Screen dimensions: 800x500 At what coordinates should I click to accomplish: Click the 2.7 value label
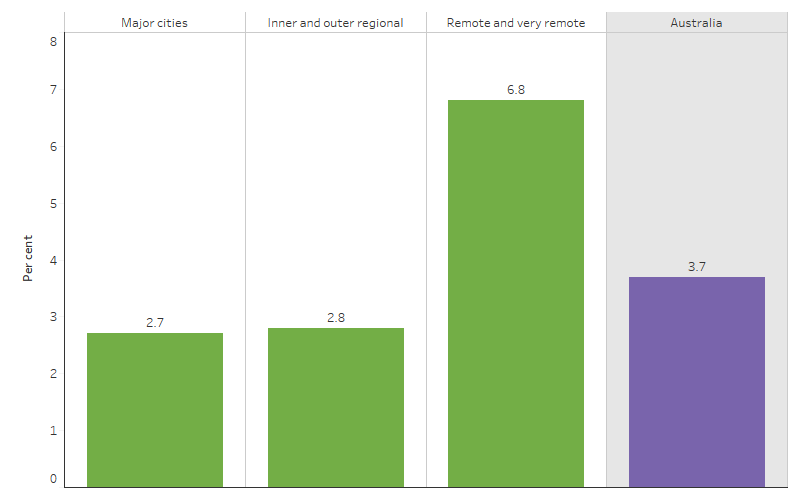[x=155, y=322]
